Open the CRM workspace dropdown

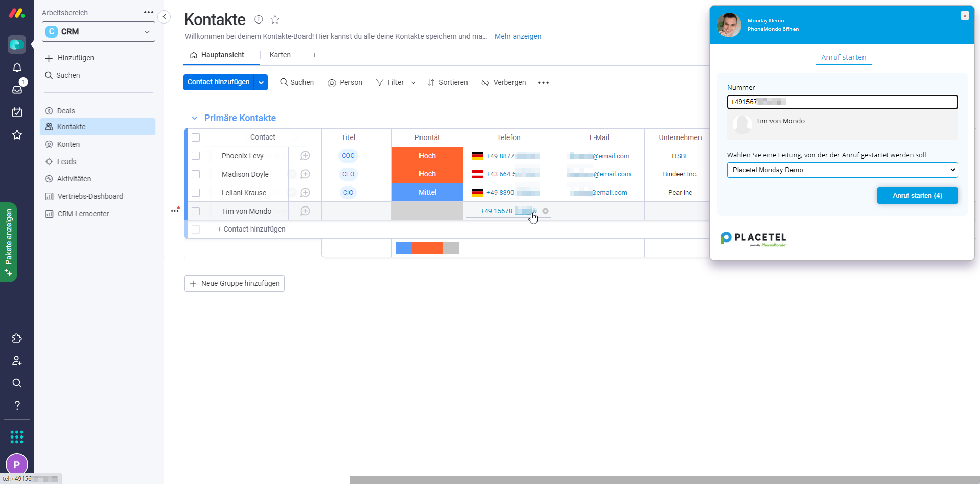point(99,32)
